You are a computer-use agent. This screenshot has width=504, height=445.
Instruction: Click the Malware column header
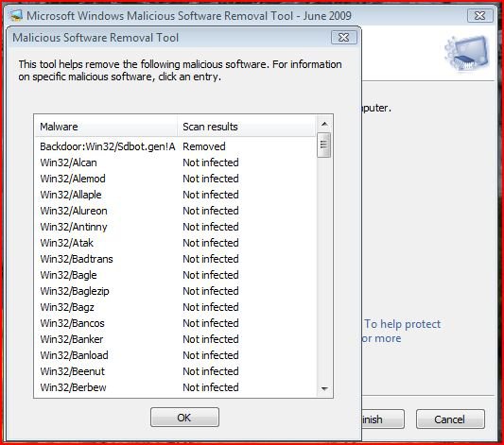pos(106,127)
